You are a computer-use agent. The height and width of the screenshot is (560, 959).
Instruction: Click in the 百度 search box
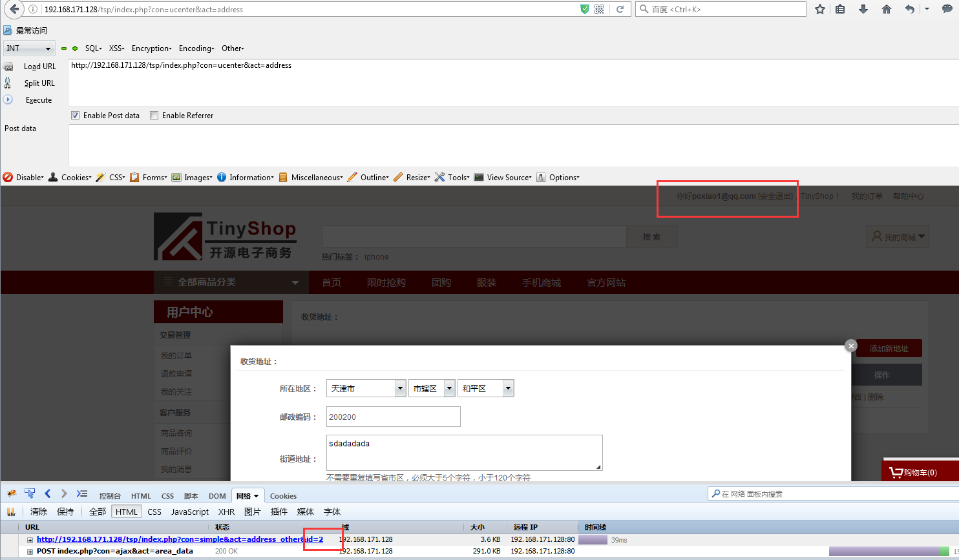click(721, 9)
